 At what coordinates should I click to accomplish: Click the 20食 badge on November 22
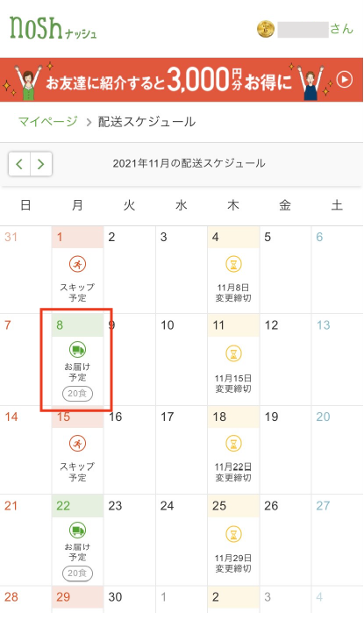coord(77,574)
